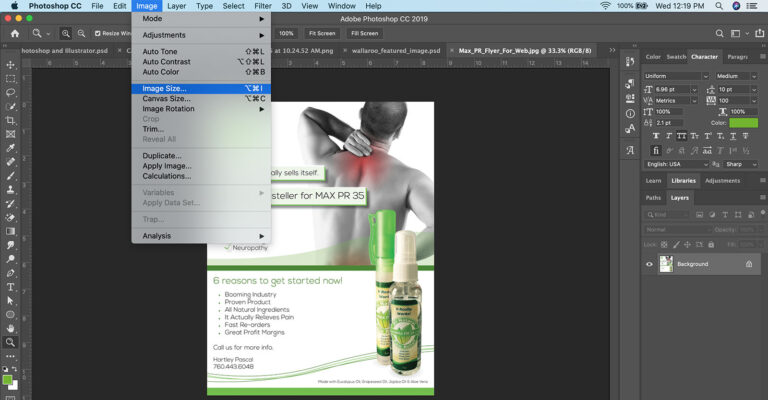Switch to the Swatch tab
This screenshot has height=400, width=768.
[676, 57]
